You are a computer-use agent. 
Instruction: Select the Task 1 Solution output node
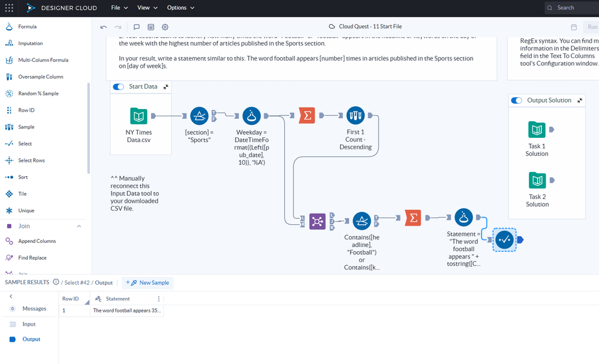click(x=537, y=130)
